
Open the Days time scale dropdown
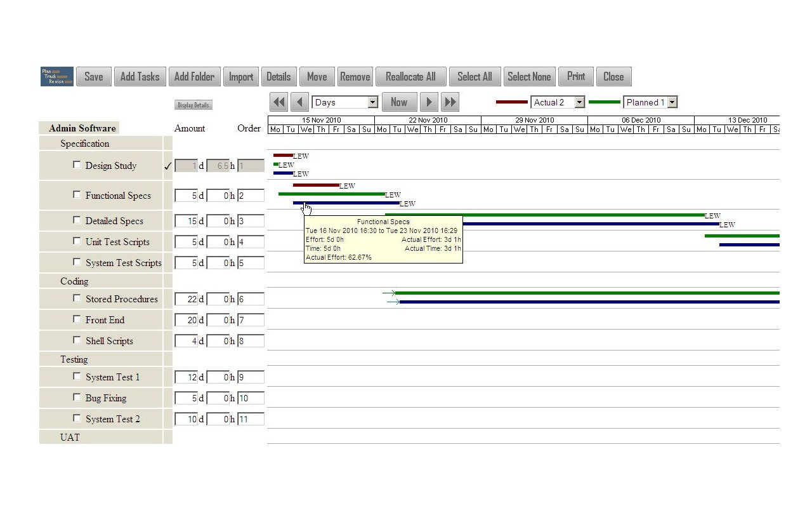point(345,102)
